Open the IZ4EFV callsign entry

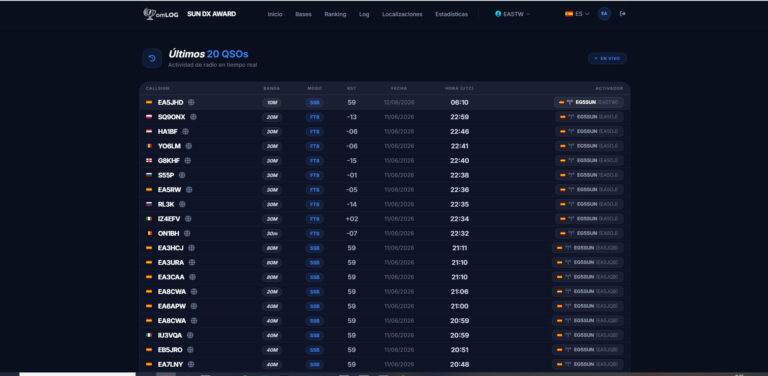coord(169,219)
